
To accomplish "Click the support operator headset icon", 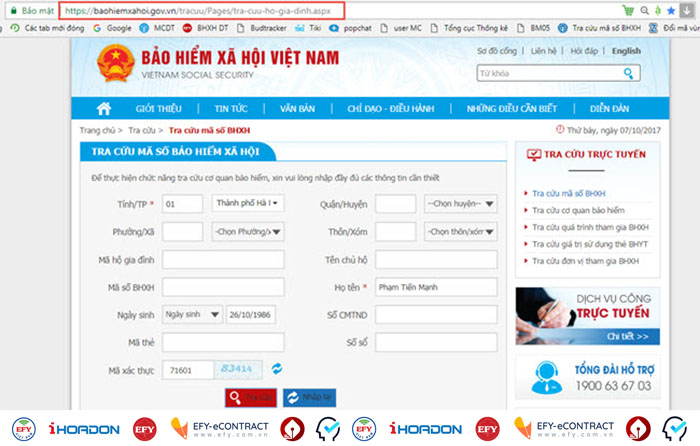I will point(547,377).
